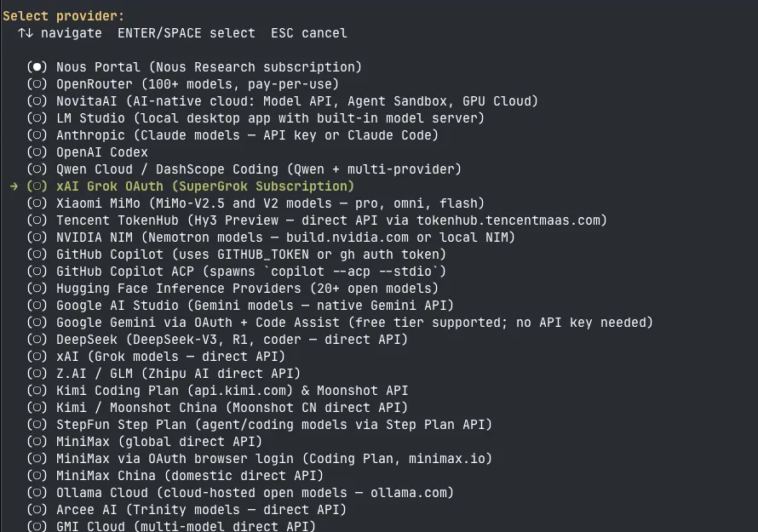Pick Ollama Cloud provider option
The image size is (758, 532).
(x=240, y=493)
